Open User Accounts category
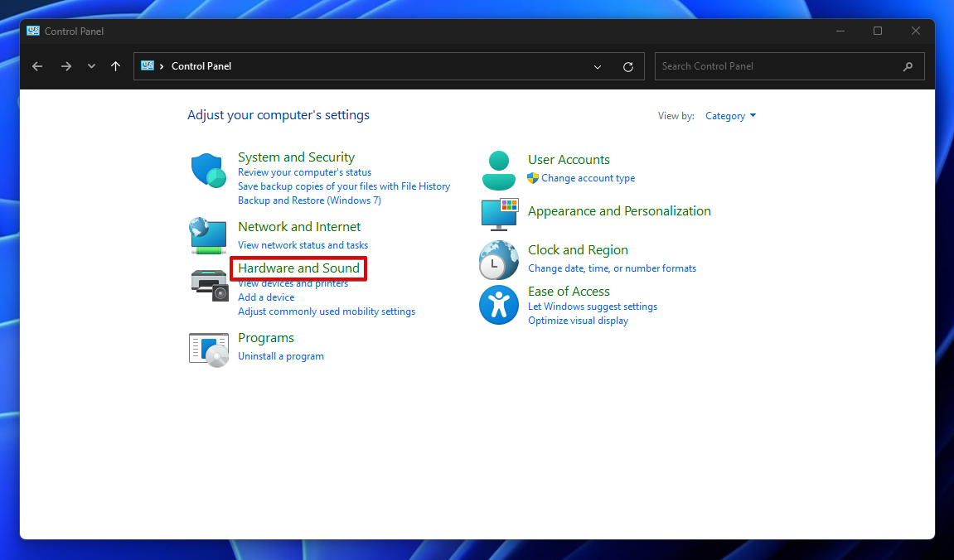This screenshot has height=560, width=954. [x=569, y=160]
